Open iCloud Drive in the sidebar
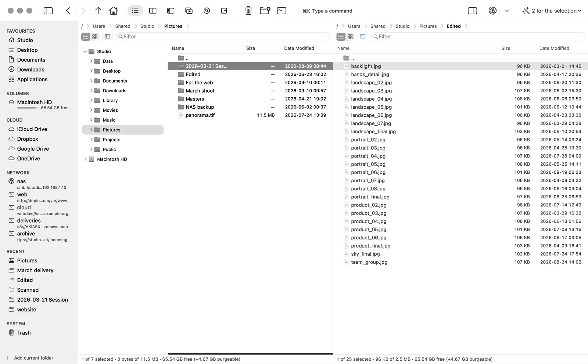The height and width of the screenshot is (364, 588). 32,129
